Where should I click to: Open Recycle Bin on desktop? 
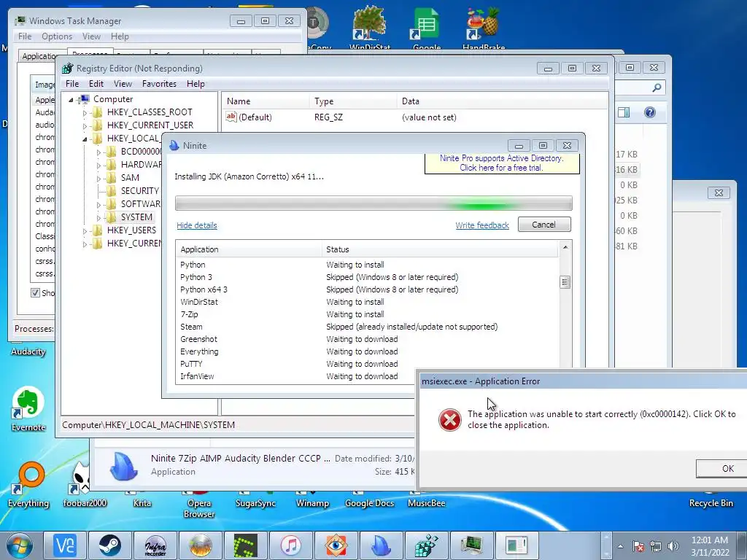click(711, 499)
